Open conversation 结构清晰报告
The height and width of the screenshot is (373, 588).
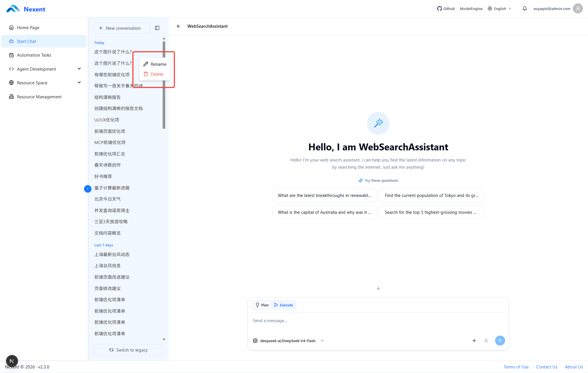[x=107, y=97]
